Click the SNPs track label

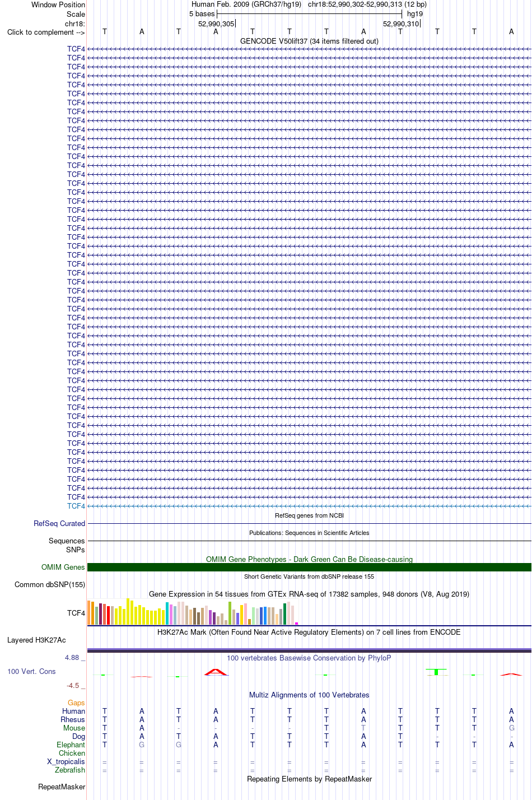pos(75,550)
